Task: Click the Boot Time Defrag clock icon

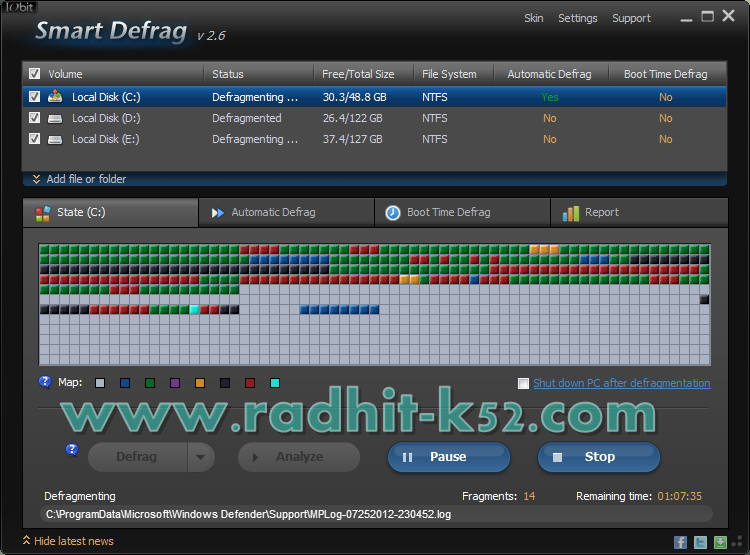Action: pos(393,212)
